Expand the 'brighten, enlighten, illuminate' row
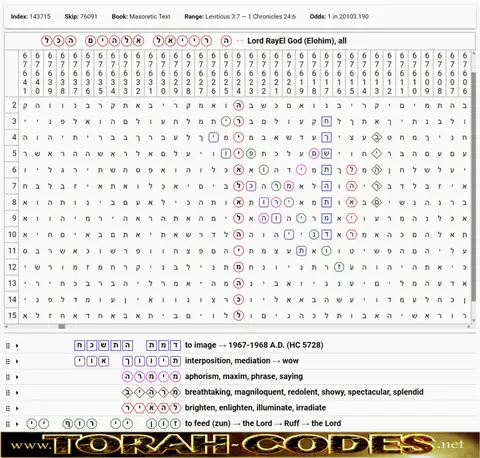The image size is (480, 458). (x=17, y=408)
